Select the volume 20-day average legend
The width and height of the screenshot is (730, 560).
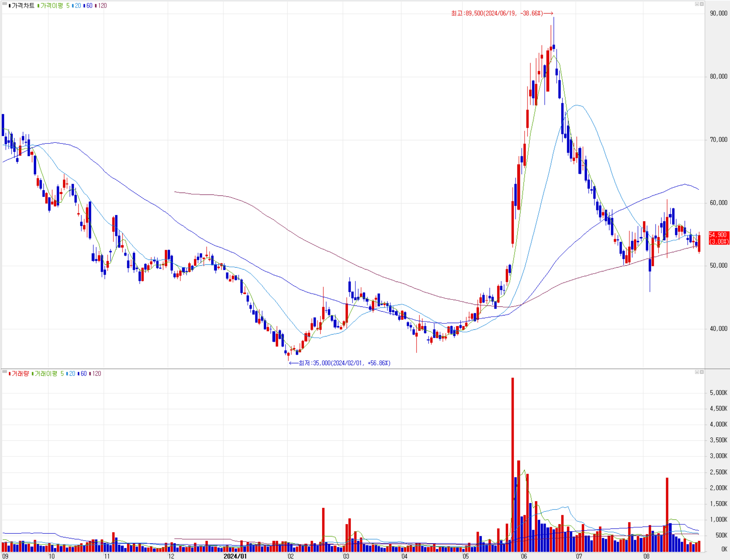pyautogui.click(x=72, y=374)
